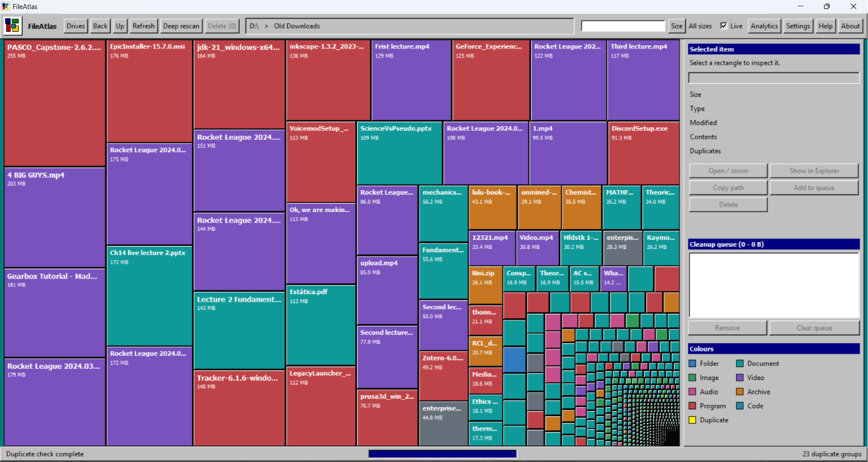Open the Analytics panel
The width and height of the screenshot is (868, 462).
[764, 26]
